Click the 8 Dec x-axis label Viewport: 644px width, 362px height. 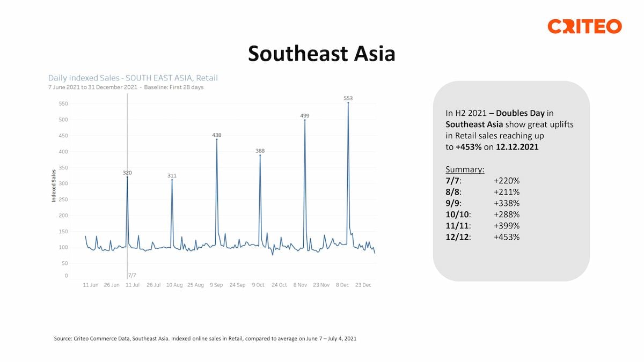pos(342,285)
